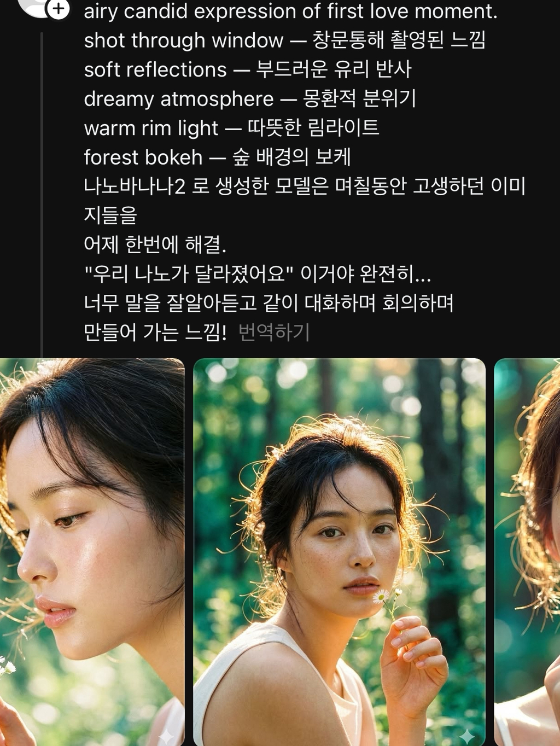
Task: Click 번역하기 to translate the post
Action: click(274, 332)
